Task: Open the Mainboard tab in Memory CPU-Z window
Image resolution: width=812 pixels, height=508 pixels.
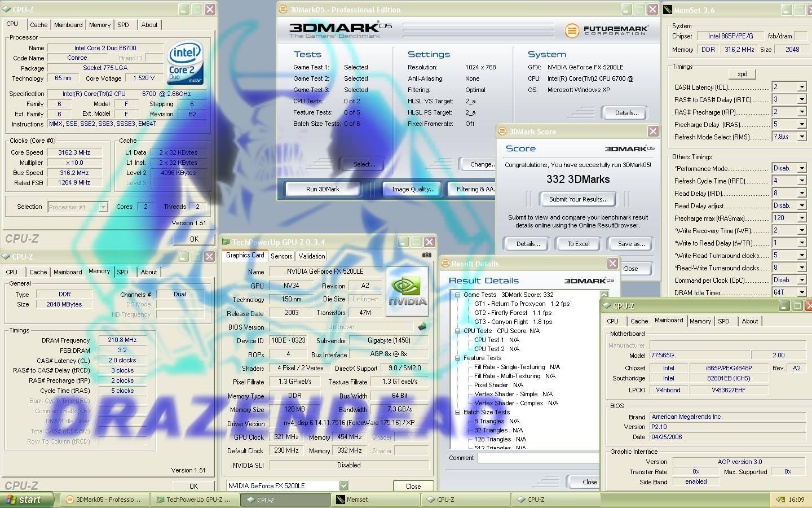Action: [x=68, y=272]
